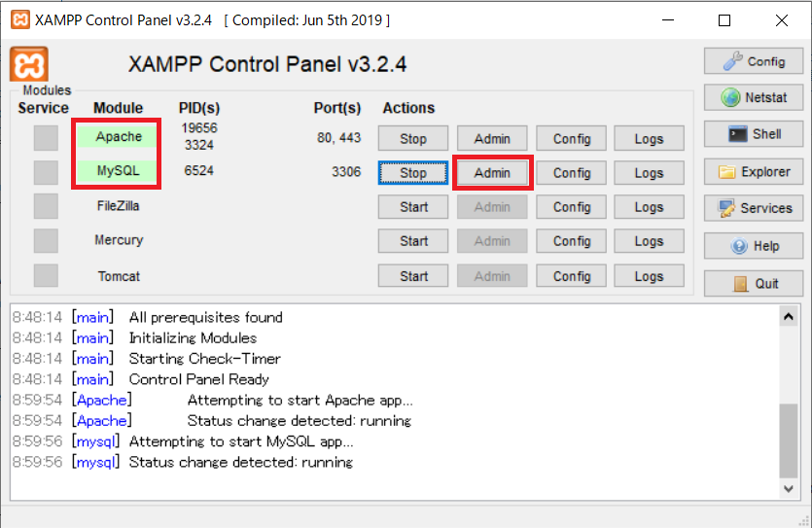Start the FileZilla module

[x=413, y=207]
